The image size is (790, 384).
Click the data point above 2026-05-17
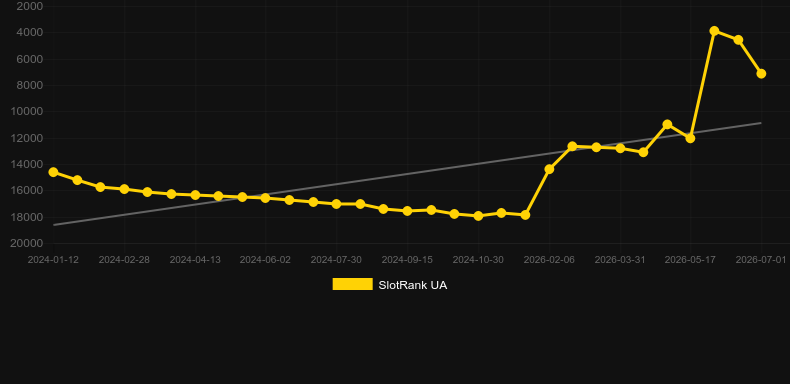pyautogui.click(x=690, y=138)
